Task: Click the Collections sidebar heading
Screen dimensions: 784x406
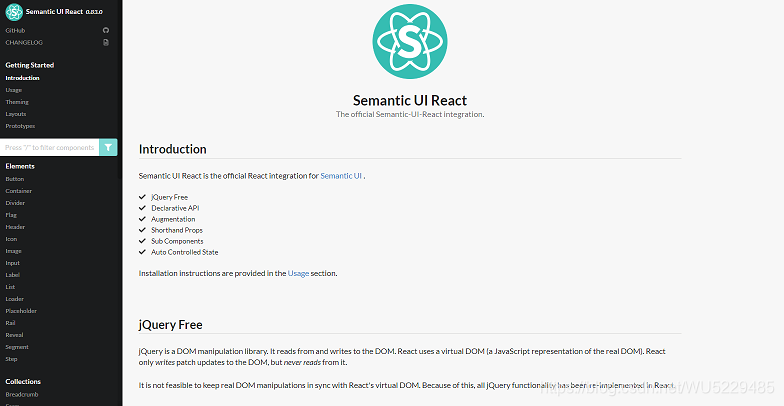Action: coord(23,382)
